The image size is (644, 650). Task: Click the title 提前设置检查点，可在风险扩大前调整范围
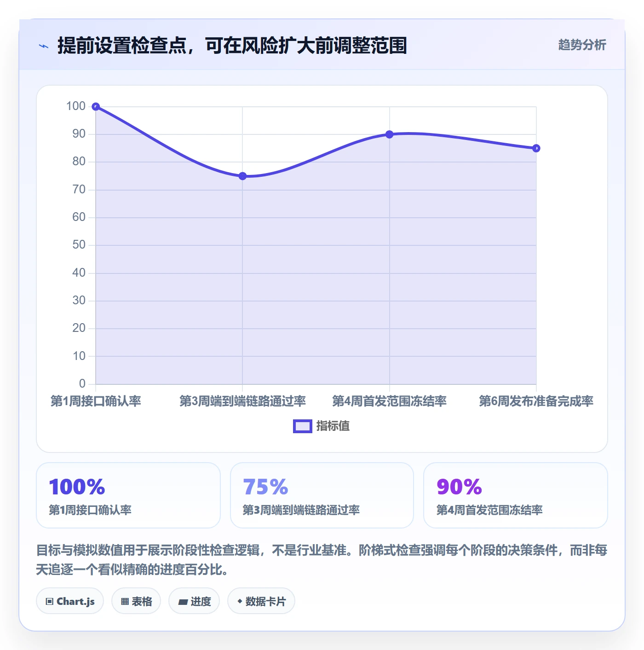pyautogui.click(x=232, y=46)
